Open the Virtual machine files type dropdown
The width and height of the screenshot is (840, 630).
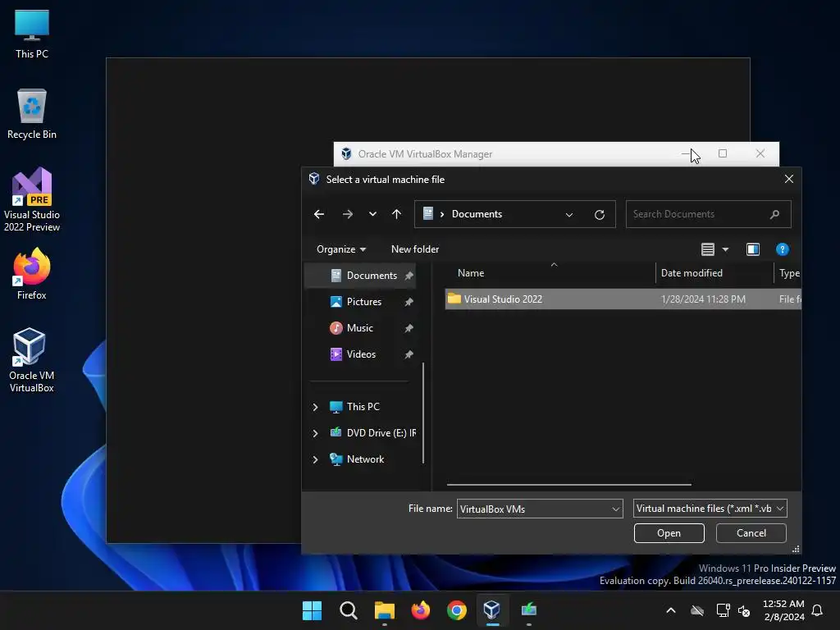710,509
